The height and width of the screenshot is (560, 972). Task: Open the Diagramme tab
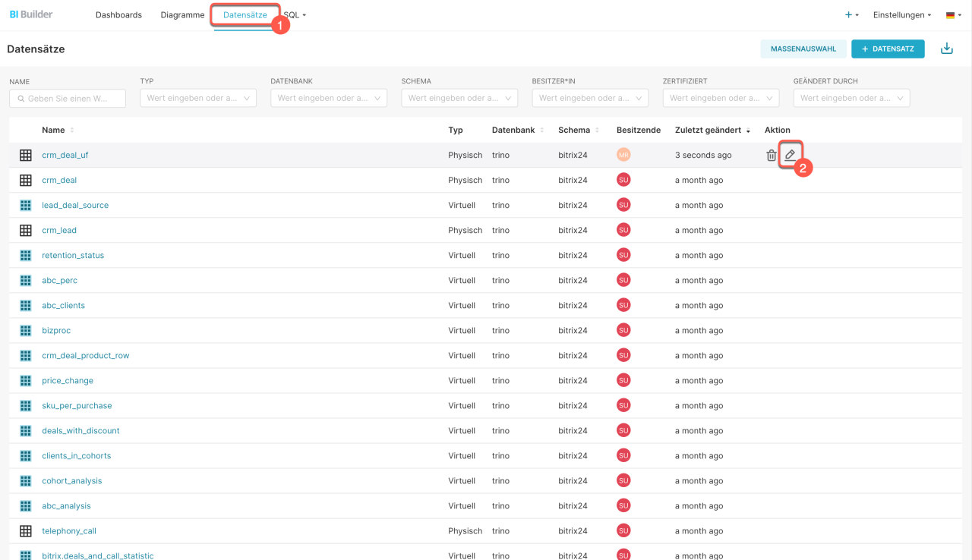point(182,15)
